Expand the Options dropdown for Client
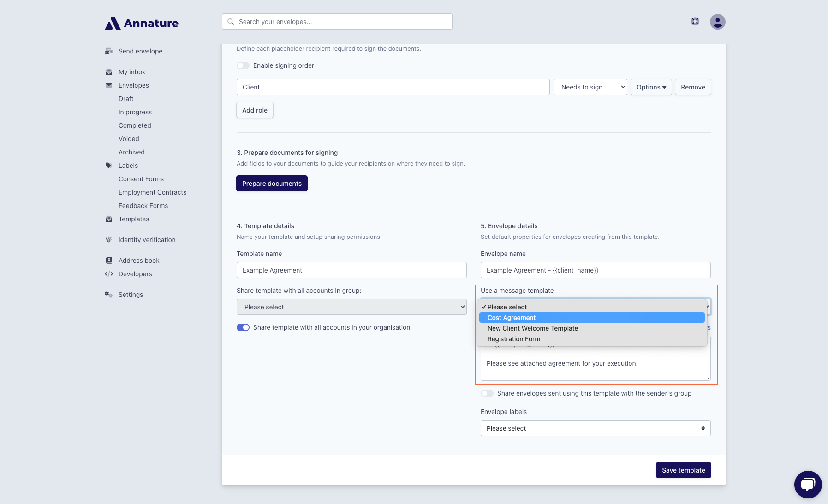Image resolution: width=828 pixels, height=504 pixels. pyautogui.click(x=651, y=87)
